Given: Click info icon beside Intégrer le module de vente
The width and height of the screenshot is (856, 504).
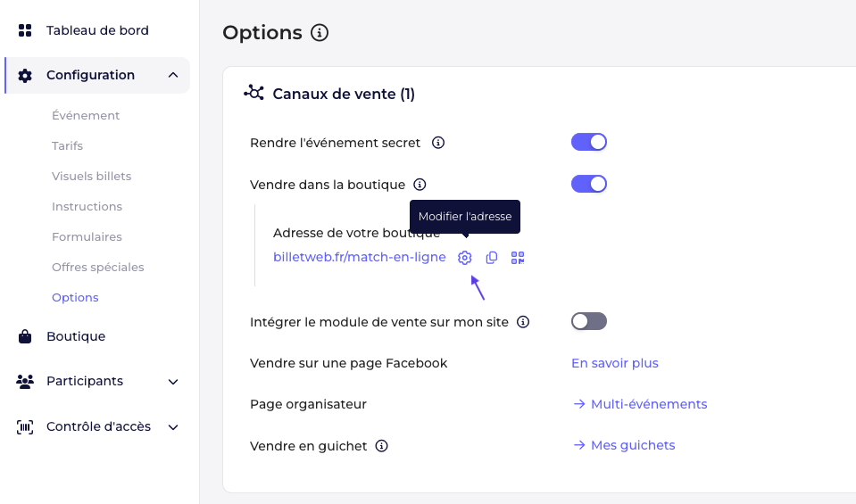Looking at the screenshot, I should [x=523, y=322].
